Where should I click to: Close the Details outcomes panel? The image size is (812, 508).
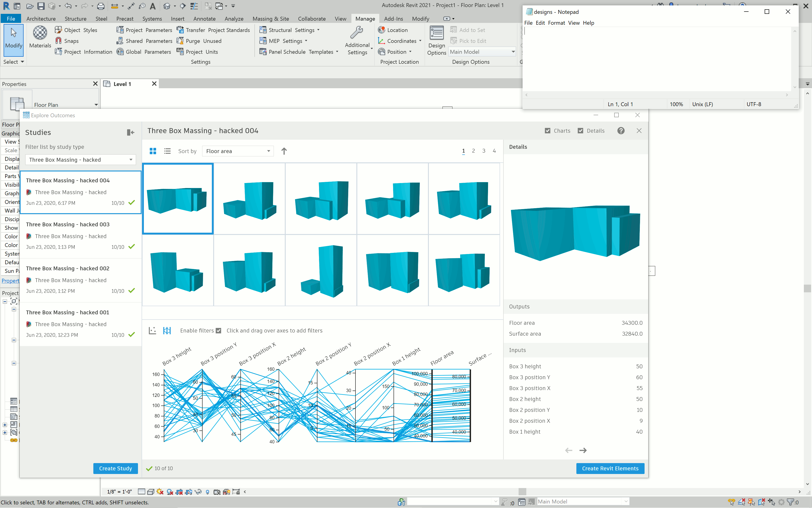(639, 131)
